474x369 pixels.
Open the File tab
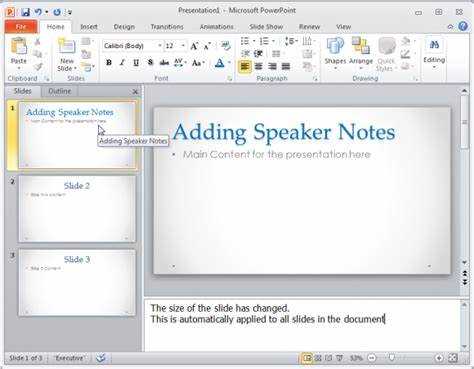coord(21,27)
